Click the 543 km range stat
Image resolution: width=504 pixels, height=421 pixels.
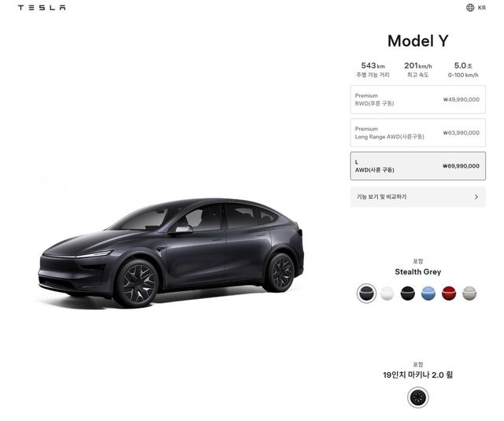(372, 70)
